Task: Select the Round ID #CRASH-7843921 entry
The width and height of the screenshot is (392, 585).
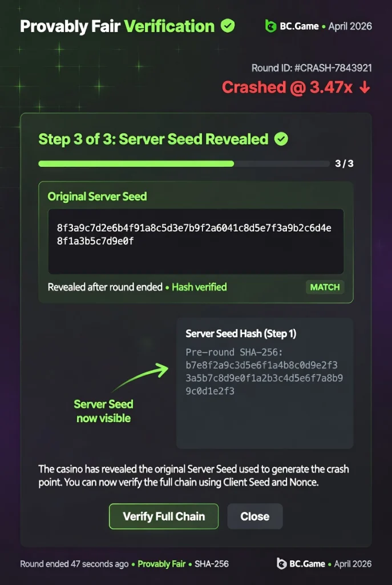Action: (x=310, y=67)
